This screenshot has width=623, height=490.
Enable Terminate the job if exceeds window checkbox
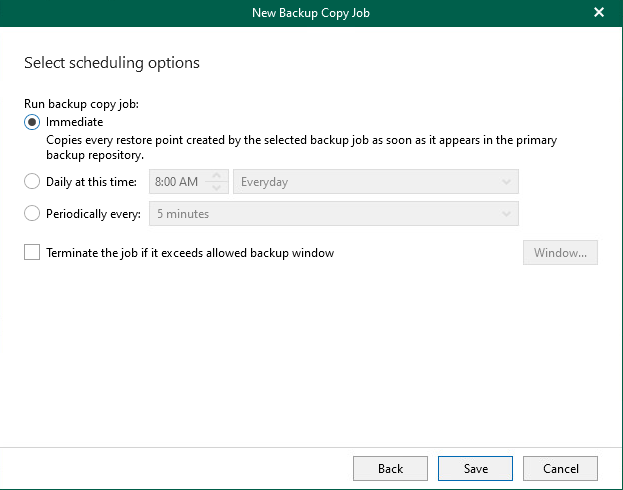32,252
